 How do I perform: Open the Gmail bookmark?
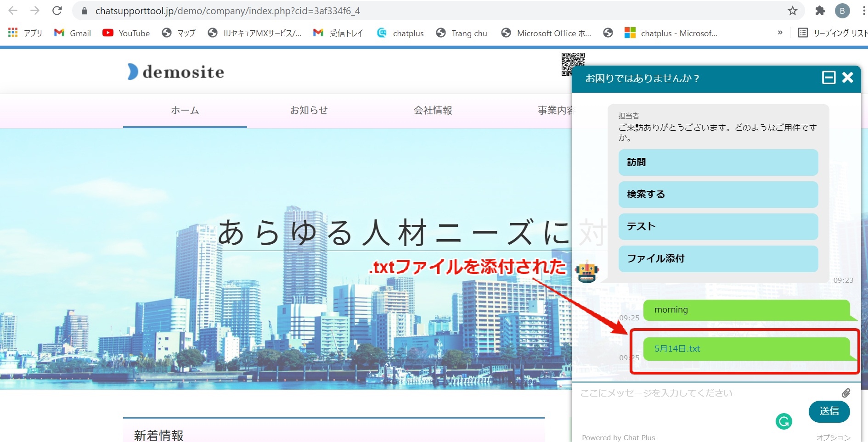tap(73, 33)
